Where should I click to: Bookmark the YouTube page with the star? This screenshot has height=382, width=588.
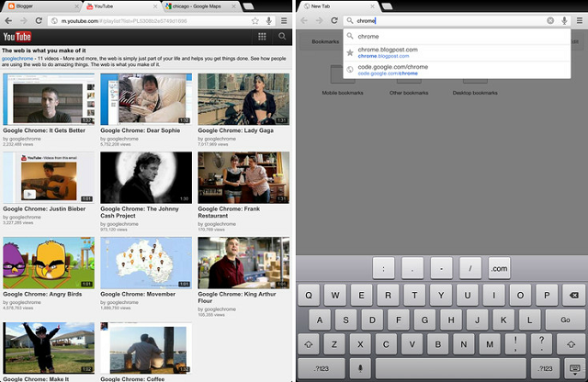[255, 21]
